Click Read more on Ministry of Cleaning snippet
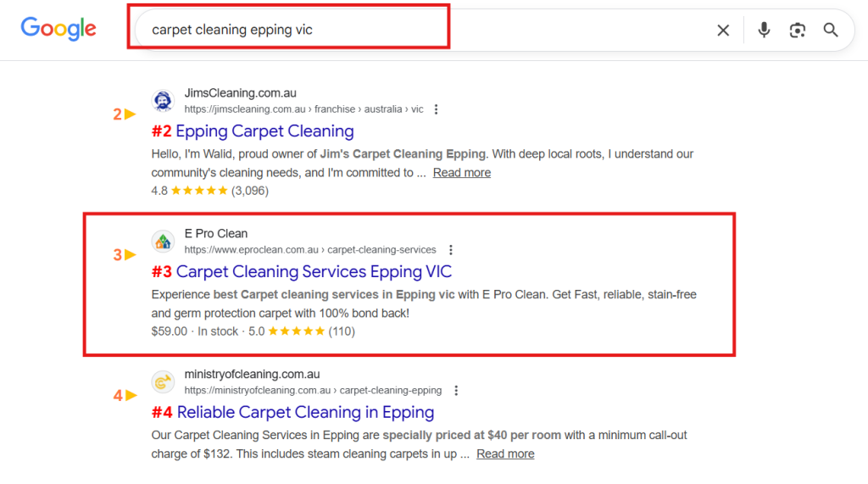 [x=505, y=454]
